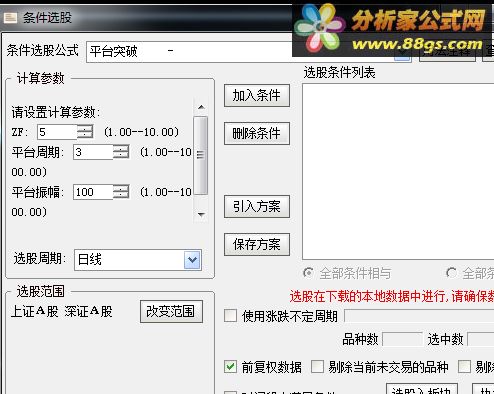494x394 pixels.
Task: Open the 条件选股公式 formula combo box
Action: pos(248,51)
